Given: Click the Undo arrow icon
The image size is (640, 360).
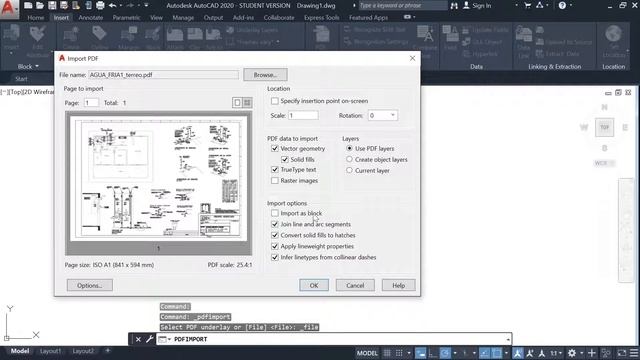Looking at the screenshot, I should (x=112, y=5).
